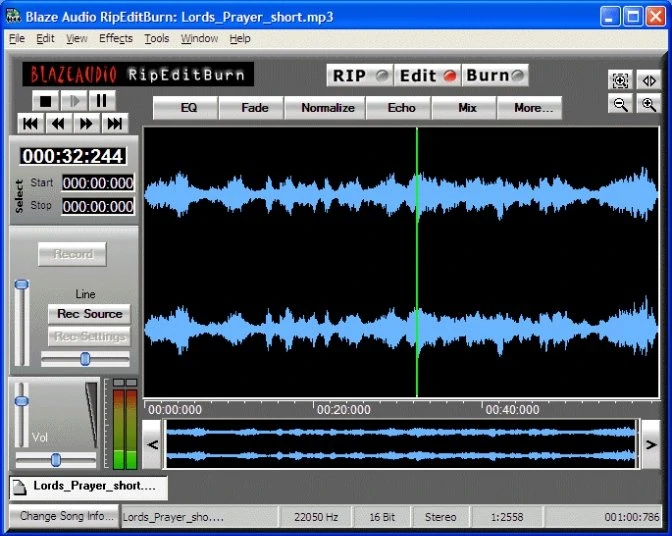672x536 pixels.
Task: Open the Echo effect
Action: 399,108
